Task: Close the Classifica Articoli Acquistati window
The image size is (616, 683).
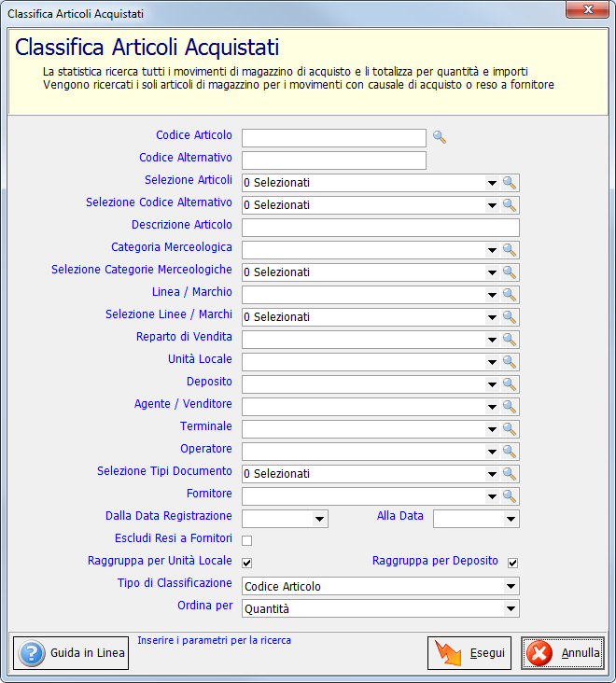Action: [x=587, y=9]
